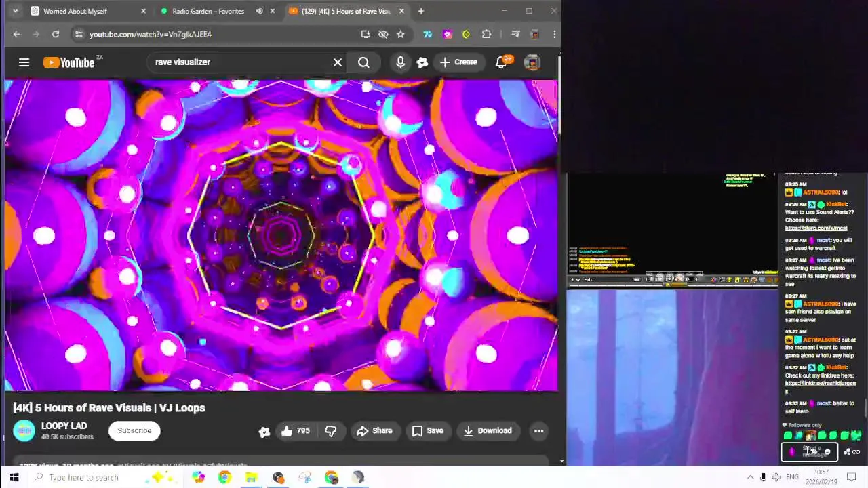This screenshot has height=488, width=868.
Task: Click the YouTube page vertical scrollbar
Action: (x=561, y=95)
